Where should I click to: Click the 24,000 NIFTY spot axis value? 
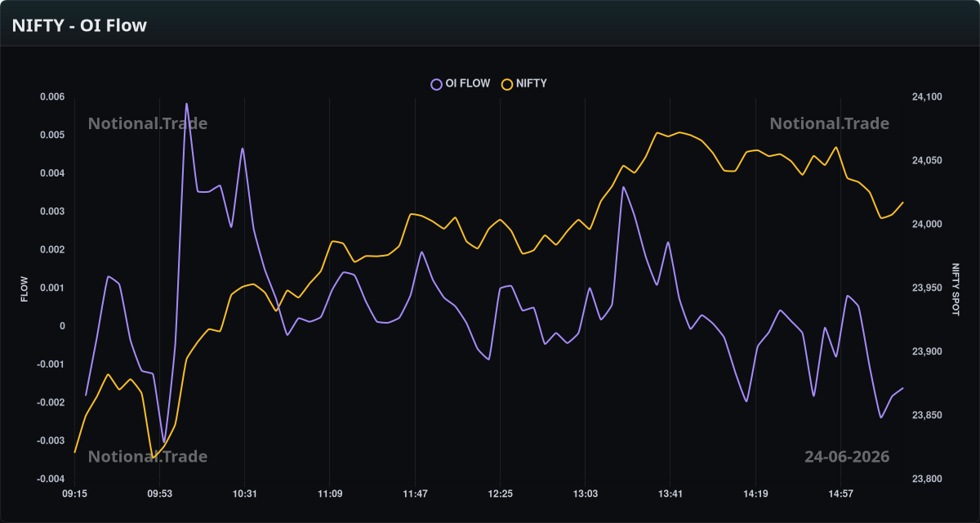point(927,225)
